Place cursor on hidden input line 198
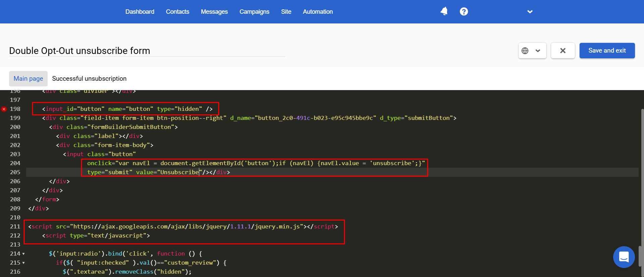 pyautogui.click(x=127, y=109)
